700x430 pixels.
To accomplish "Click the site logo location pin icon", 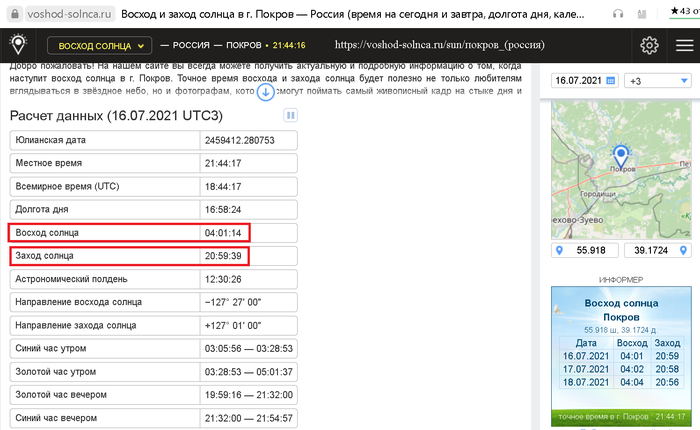I will pyautogui.click(x=18, y=45).
